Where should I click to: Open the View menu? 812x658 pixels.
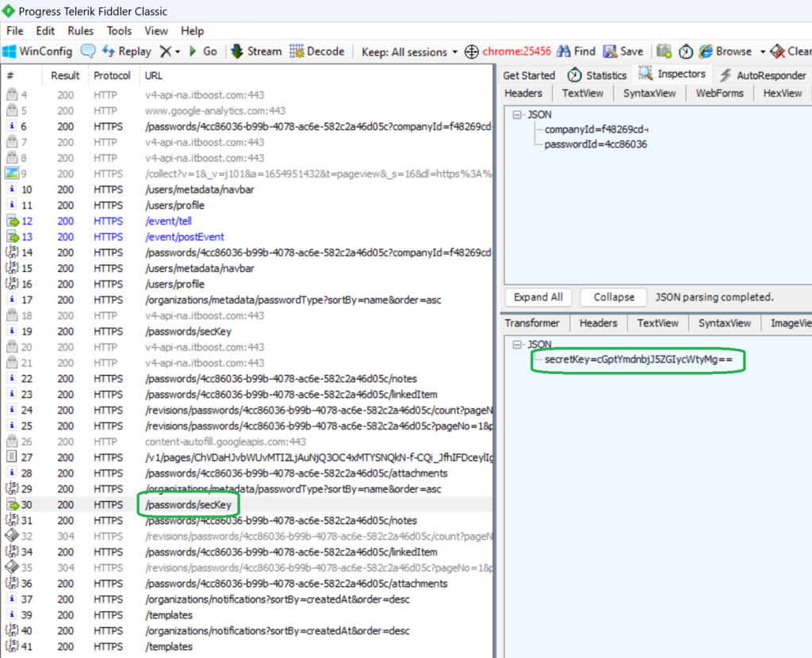[x=156, y=31]
